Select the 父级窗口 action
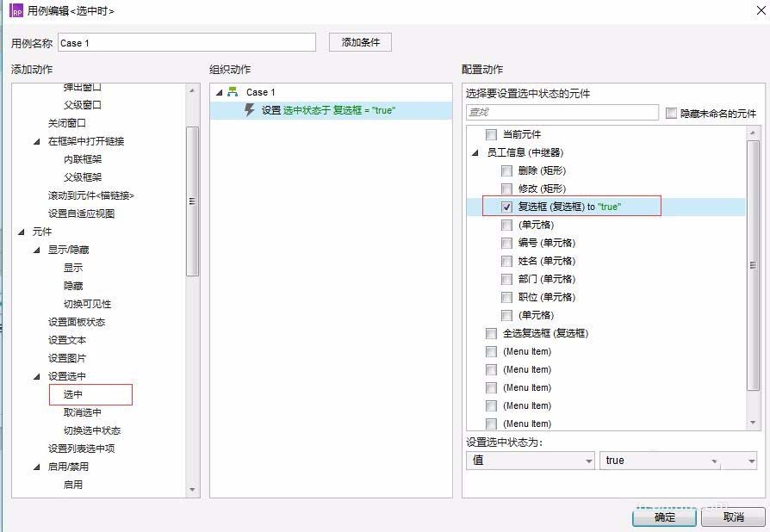This screenshot has height=532, width=770. [82, 105]
